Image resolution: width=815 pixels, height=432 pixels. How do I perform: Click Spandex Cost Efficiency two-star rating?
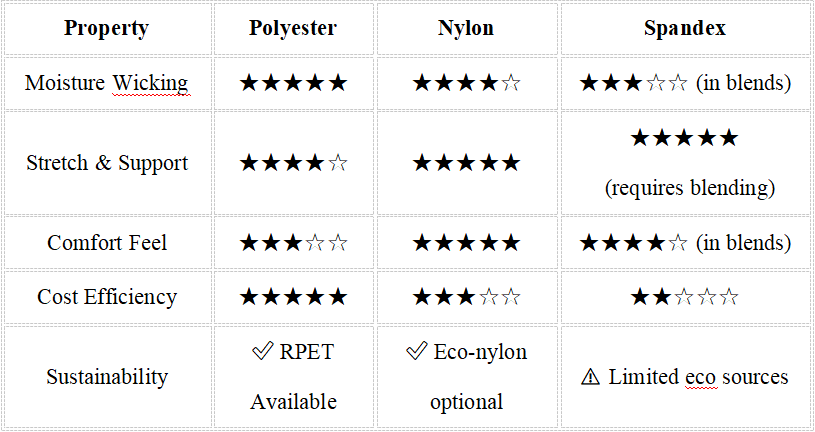click(x=685, y=297)
